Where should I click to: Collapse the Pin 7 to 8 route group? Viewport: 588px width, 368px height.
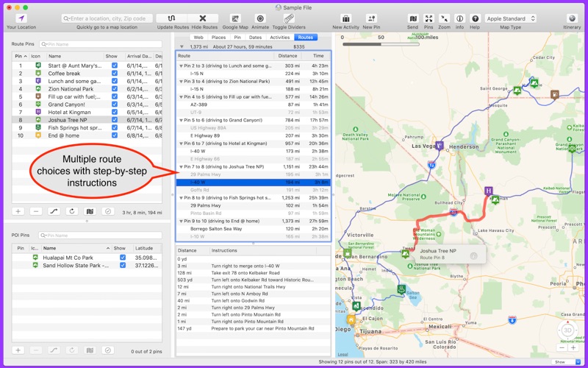182,167
